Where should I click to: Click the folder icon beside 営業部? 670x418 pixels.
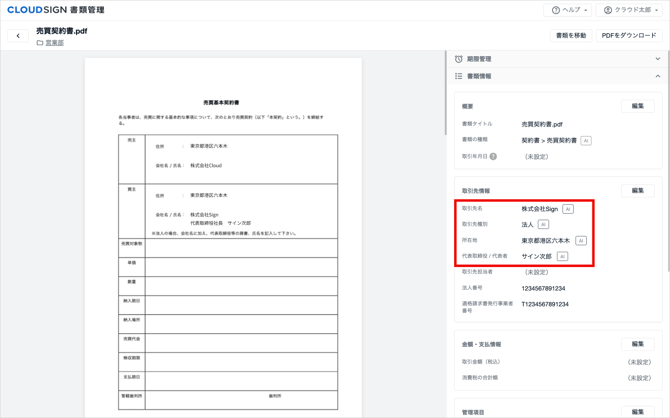tap(40, 43)
